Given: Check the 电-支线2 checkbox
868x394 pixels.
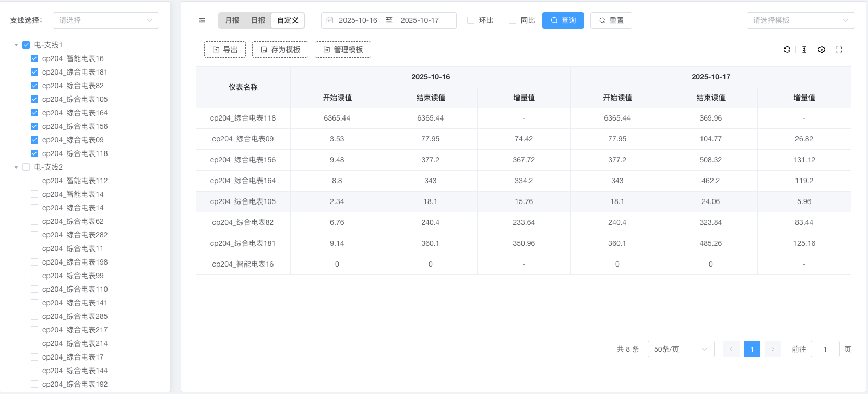Looking at the screenshot, I should tap(26, 167).
